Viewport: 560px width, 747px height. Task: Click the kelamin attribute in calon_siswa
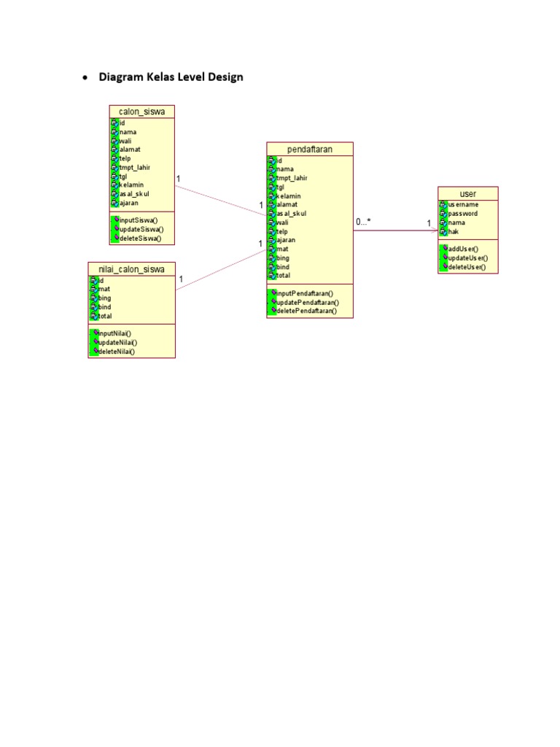pyautogui.click(x=131, y=185)
